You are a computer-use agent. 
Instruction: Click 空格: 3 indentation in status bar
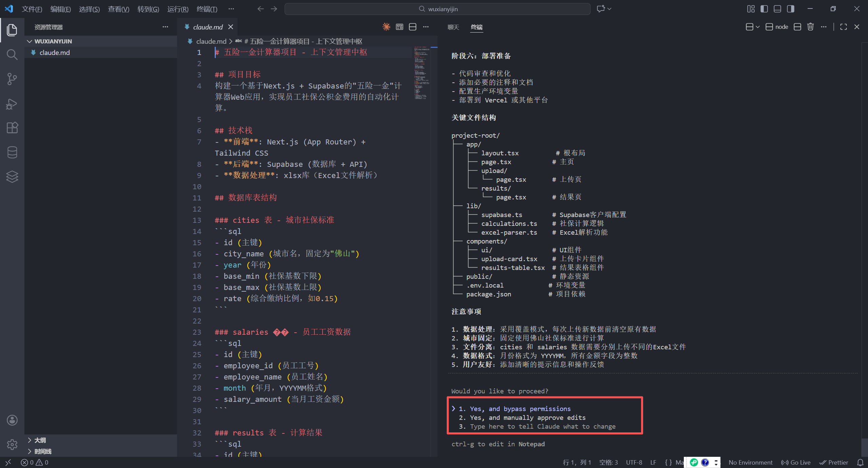[609, 462]
